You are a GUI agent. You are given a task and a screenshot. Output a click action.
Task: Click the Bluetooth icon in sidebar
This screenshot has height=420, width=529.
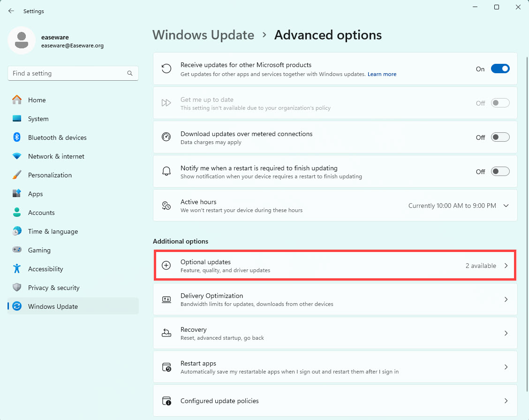click(x=17, y=137)
